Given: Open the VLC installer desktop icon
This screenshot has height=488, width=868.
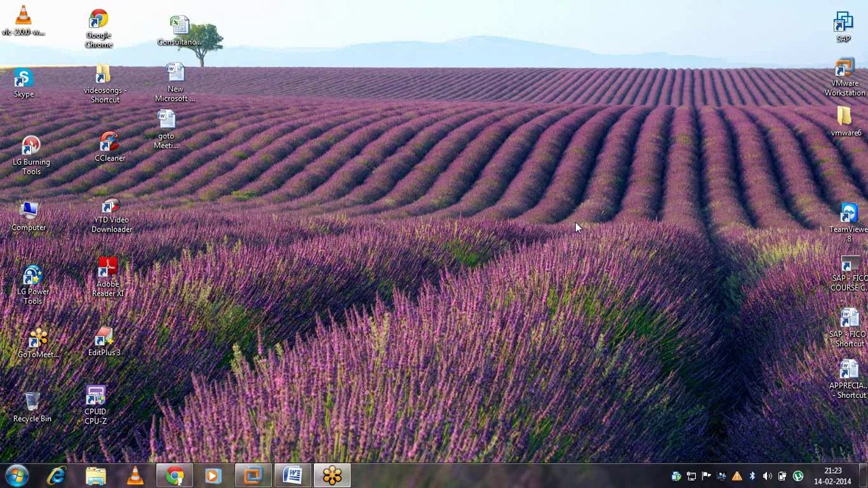Looking at the screenshot, I should coord(23,20).
